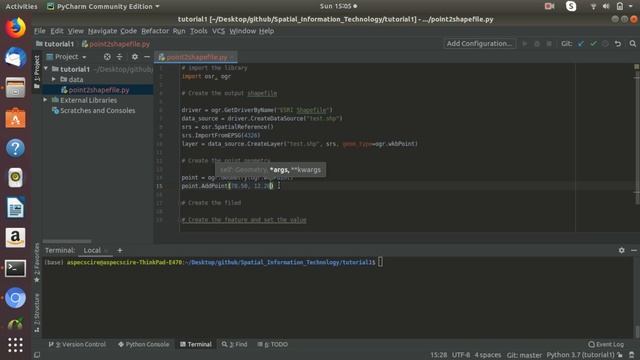Open the screen recording indicator

[549, 6]
